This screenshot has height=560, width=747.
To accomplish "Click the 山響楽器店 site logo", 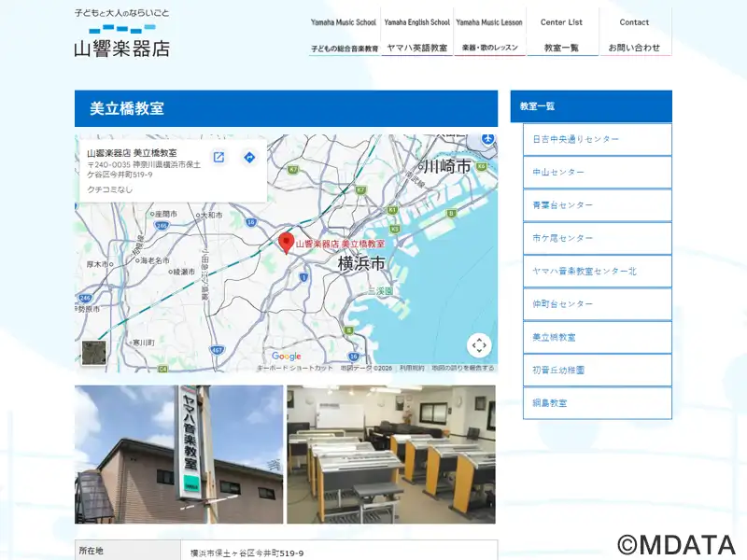I will [x=121, y=34].
